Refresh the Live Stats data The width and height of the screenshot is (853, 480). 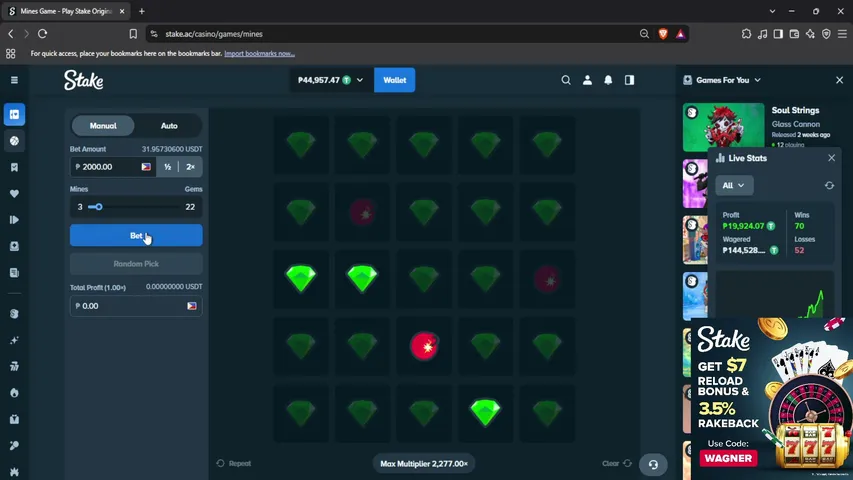(829, 186)
